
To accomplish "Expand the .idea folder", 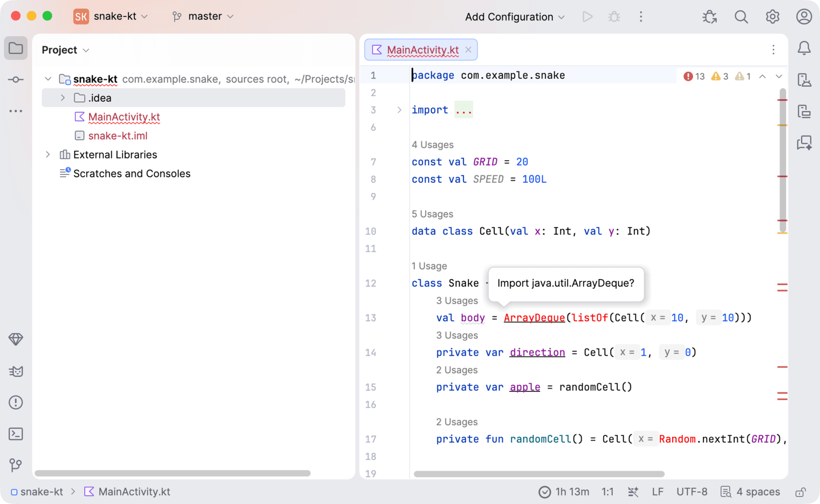I will coord(63,98).
